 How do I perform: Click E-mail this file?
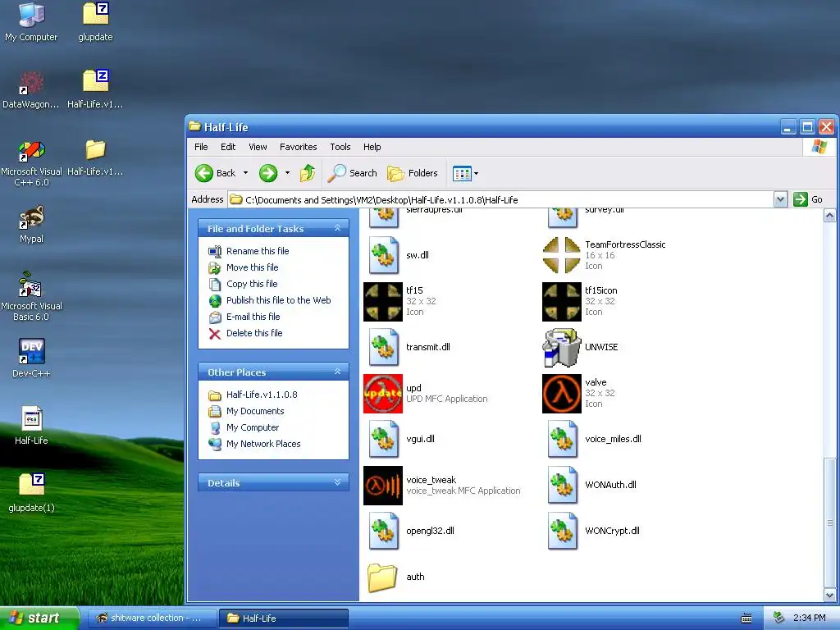pos(253,317)
